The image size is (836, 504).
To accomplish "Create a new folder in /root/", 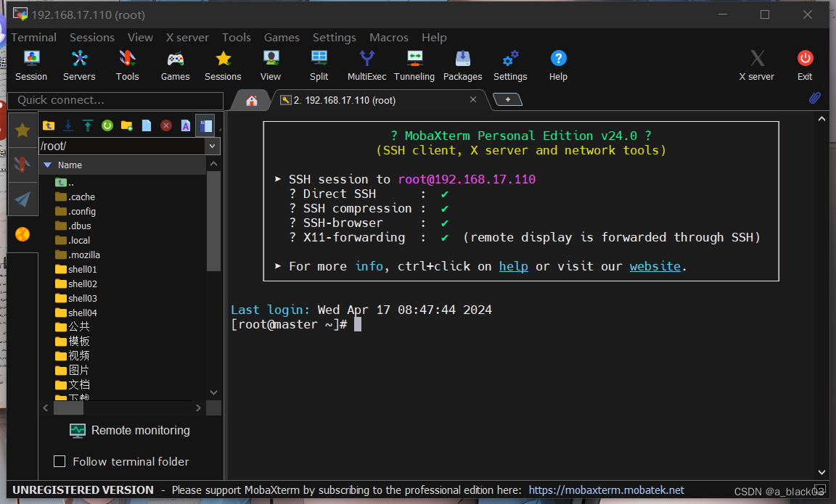I will point(126,125).
